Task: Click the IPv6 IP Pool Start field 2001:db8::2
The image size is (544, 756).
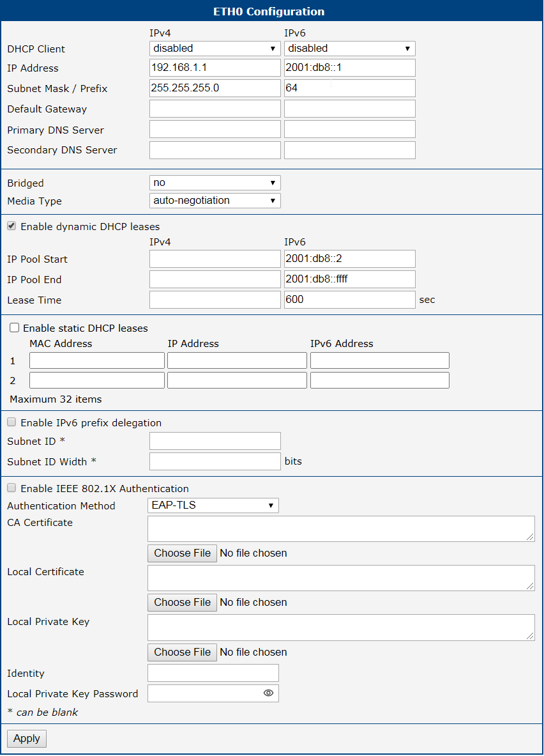Action: pos(350,259)
